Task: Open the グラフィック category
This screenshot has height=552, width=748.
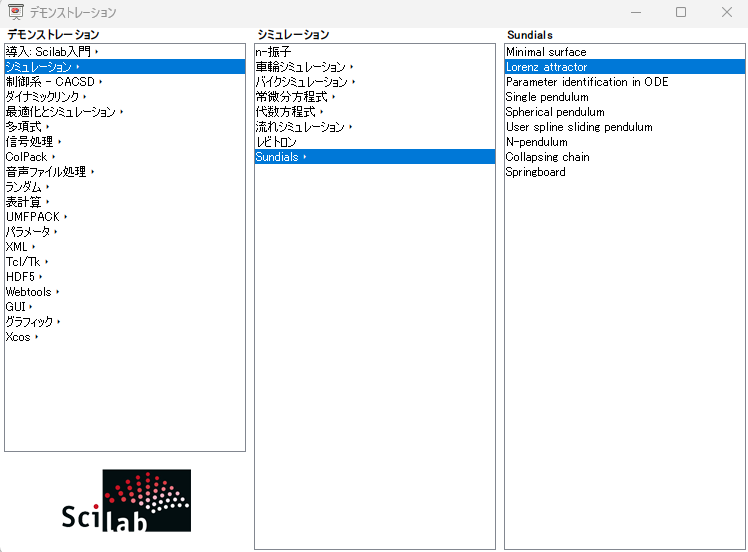Action: tap(125, 322)
